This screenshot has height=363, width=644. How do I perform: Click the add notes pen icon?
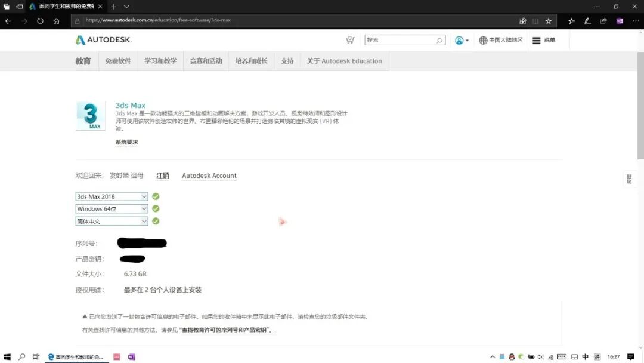587,21
